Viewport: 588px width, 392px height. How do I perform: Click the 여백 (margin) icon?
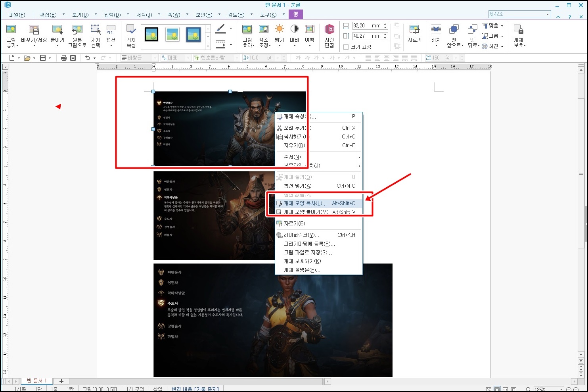(309, 29)
